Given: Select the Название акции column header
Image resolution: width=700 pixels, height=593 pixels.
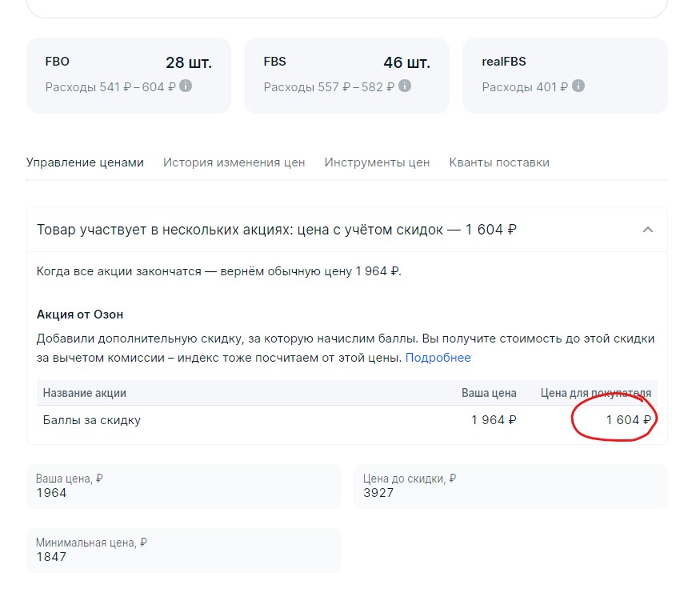Looking at the screenshot, I should (84, 393).
